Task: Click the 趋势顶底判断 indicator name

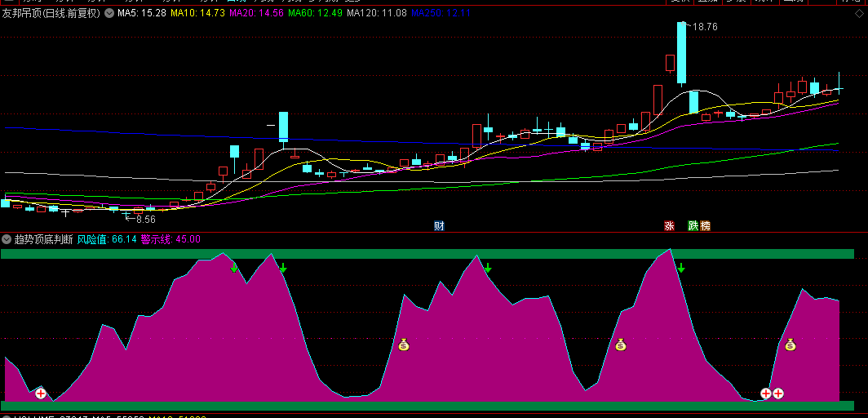Action: (x=44, y=239)
